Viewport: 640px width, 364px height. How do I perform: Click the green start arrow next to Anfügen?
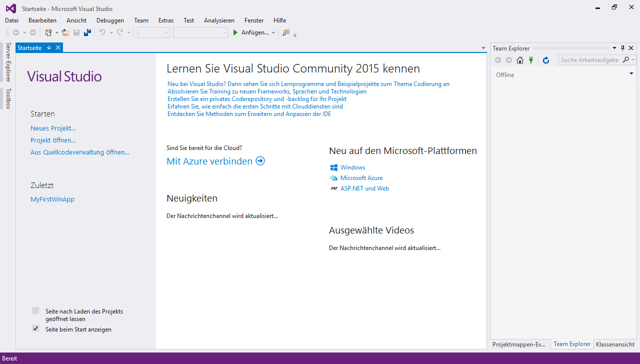tap(235, 32)
